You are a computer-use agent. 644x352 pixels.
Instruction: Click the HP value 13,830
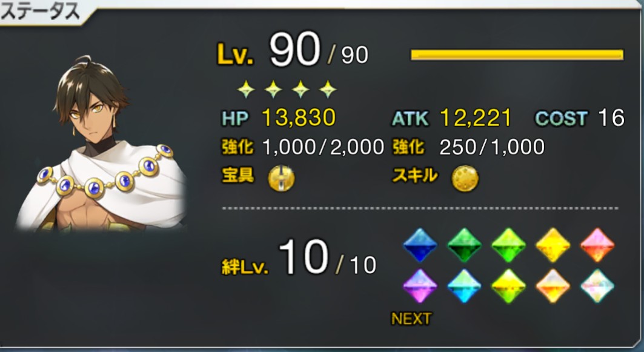[299, 118]
